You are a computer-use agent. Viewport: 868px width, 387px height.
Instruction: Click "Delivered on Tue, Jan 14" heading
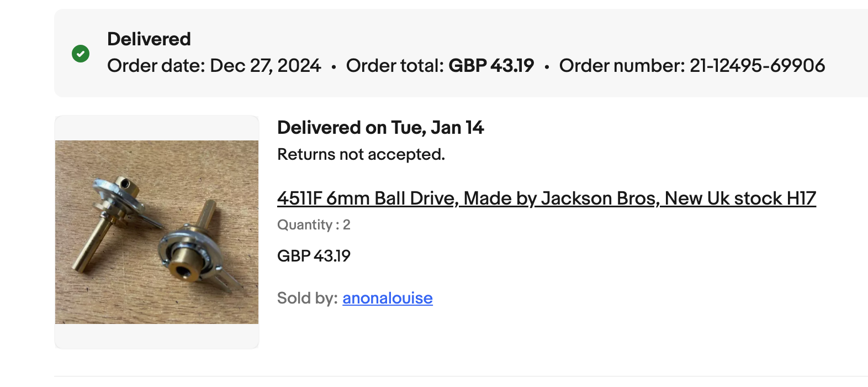[x=380, y=128]
